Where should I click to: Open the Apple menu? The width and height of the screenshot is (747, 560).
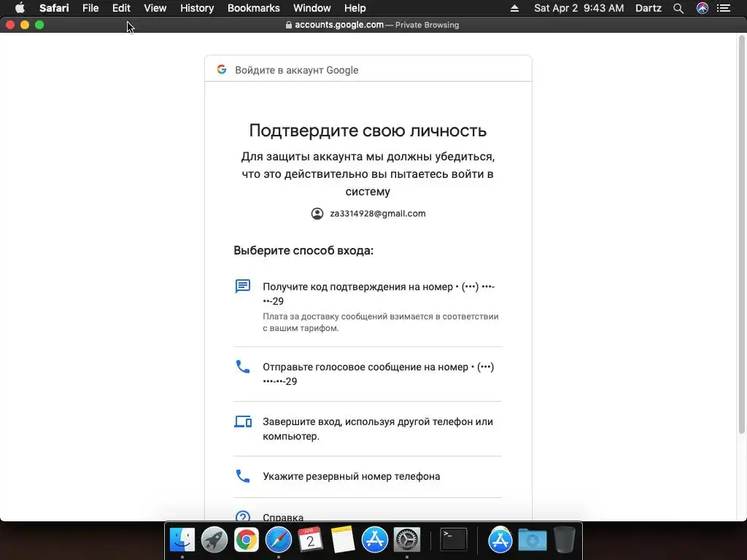pos(20,8)
